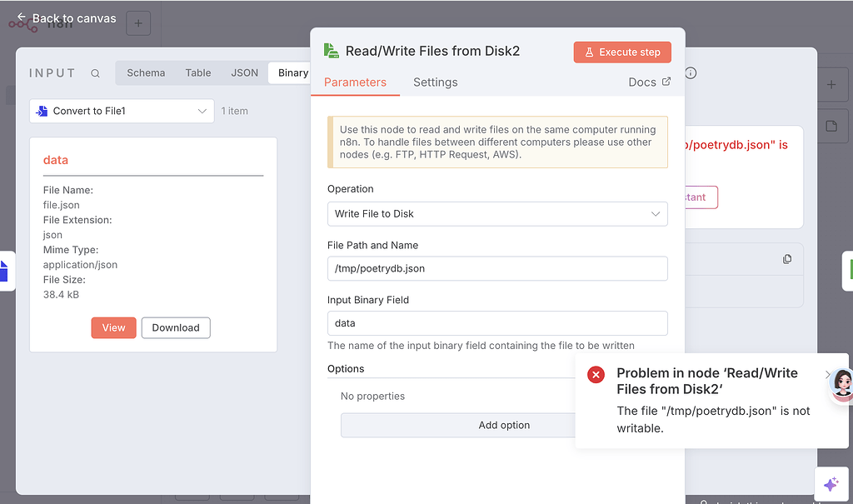Open search in the INPUT panel
Viewport: 853px width, 504px height.
pos(95,73)
